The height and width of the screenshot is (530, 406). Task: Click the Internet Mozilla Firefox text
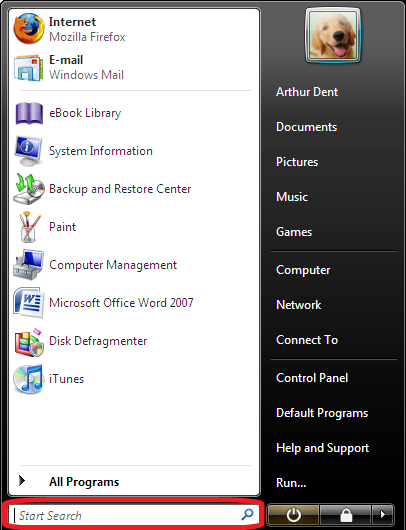(x=87, y=29)
